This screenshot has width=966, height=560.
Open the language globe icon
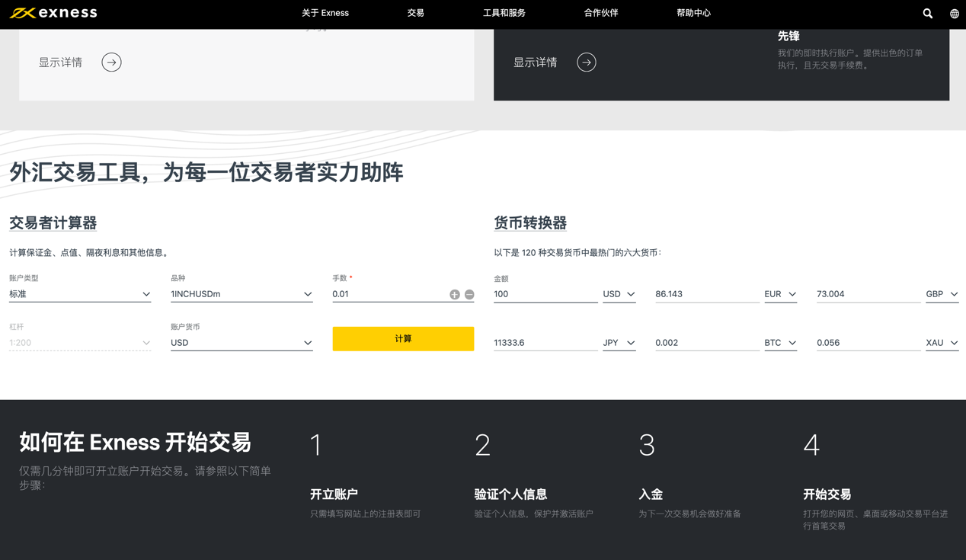click(954, 13)
